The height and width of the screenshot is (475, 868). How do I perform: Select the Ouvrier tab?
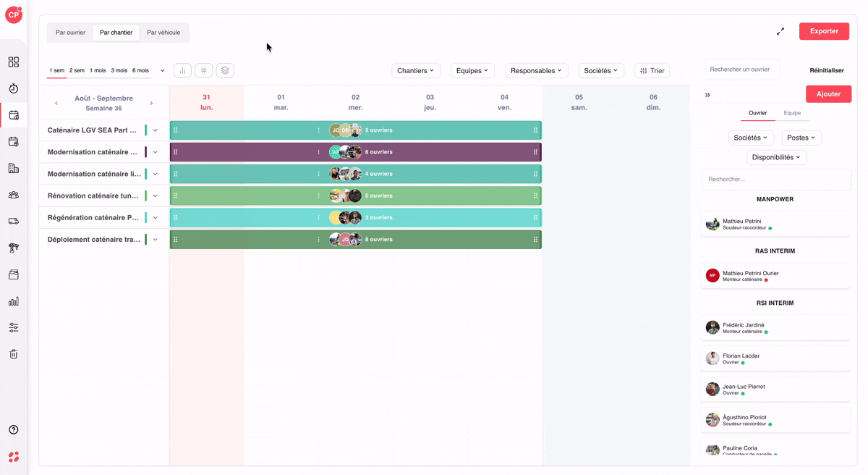(757, 113)
